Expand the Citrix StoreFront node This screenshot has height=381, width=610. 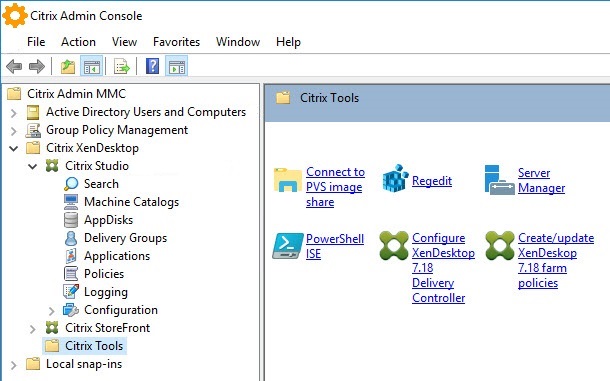(33, 329)
